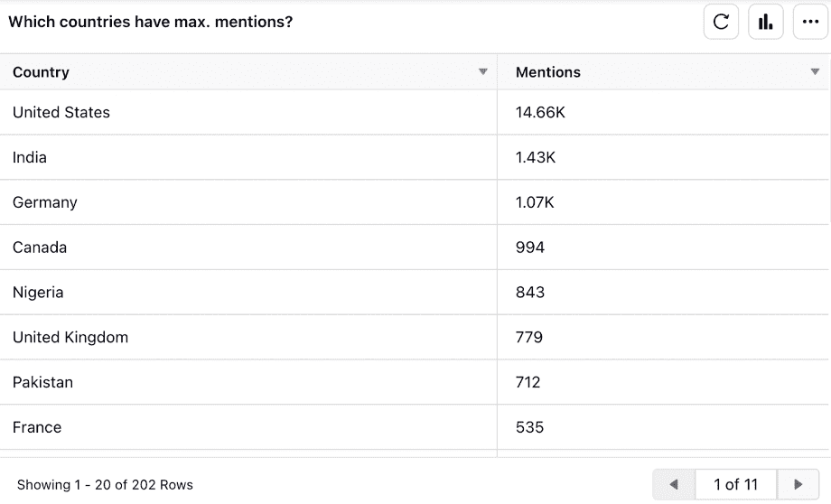Select the Canada country cell

pyautogui.click(x=40, y=247)
